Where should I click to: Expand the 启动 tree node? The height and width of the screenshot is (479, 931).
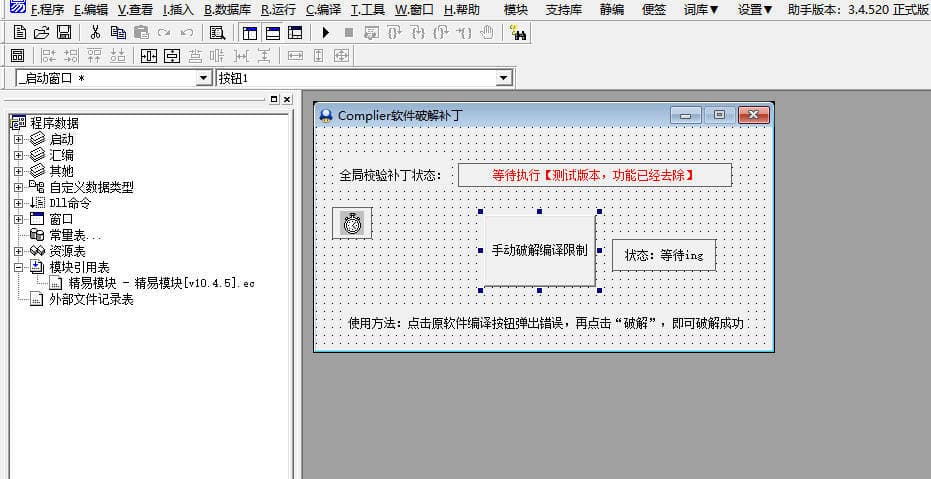tap(18, 140)
